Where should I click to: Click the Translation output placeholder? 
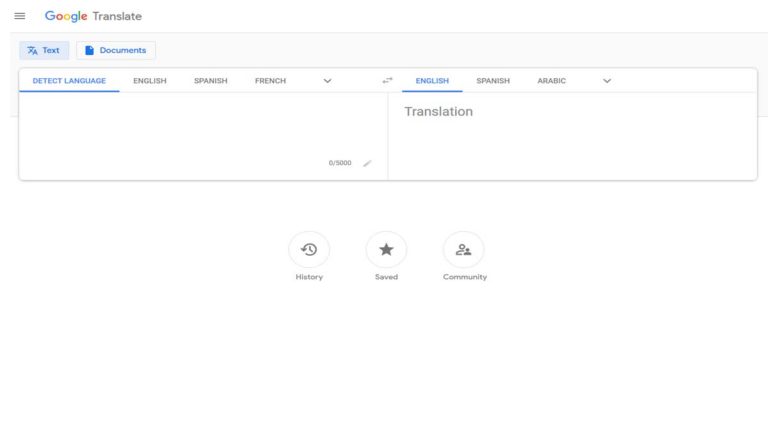438,112
